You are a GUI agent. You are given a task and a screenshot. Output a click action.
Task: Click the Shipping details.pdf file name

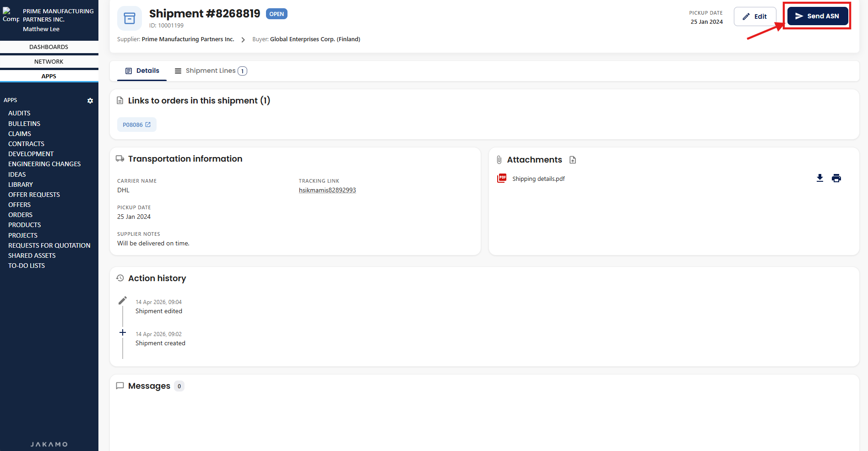[x=538, y=179]
